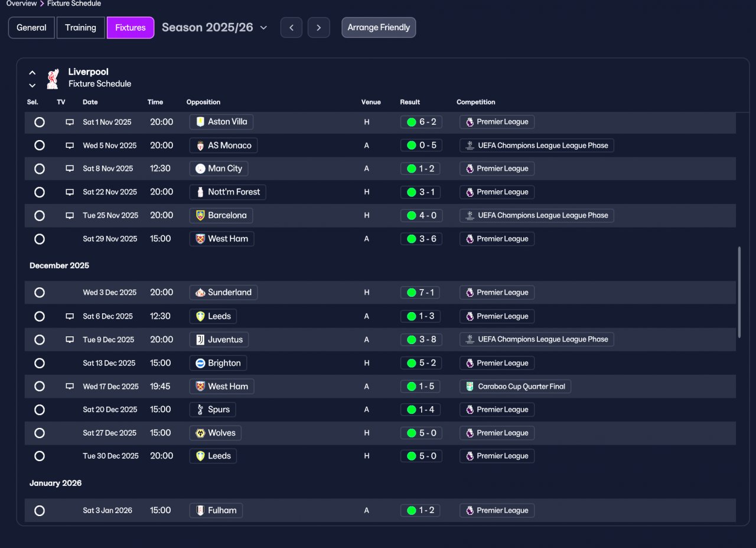Click Juventus club badge
Screen dimensions: 756x548
point(200,339)
